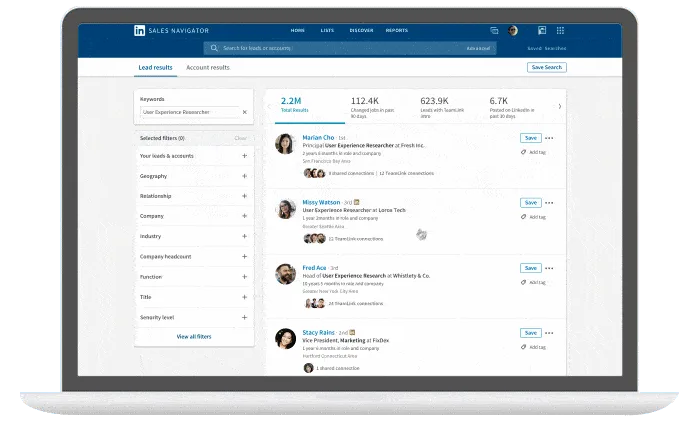700x431 pixels.
Task: Save lead Stacy Rains
Action: [x=531, y=333]
